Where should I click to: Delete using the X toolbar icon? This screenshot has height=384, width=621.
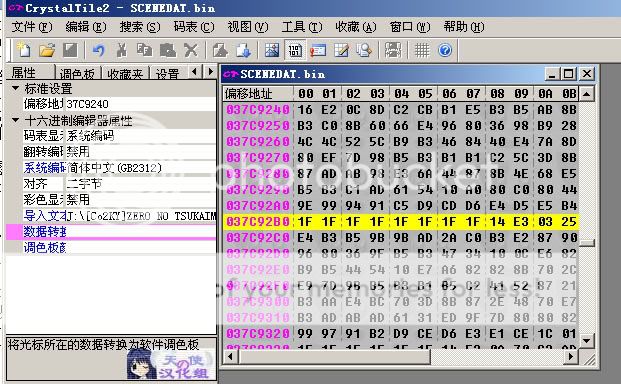(190, 50)
